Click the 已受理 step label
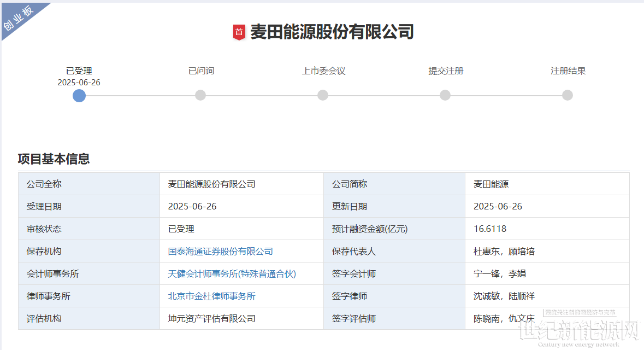This screenshot has width=644, height=350. [79, 71]
